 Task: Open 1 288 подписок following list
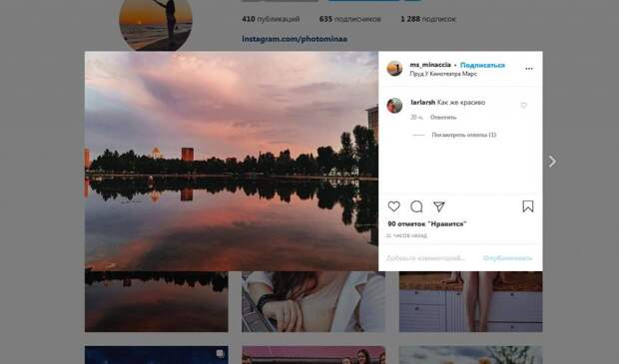(428, 19)
